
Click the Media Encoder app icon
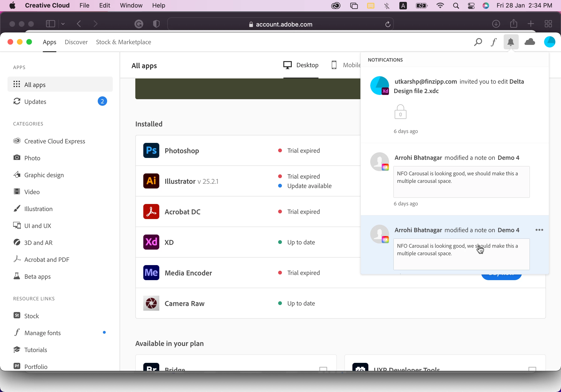pyautogui.click(x=151, y=273)
